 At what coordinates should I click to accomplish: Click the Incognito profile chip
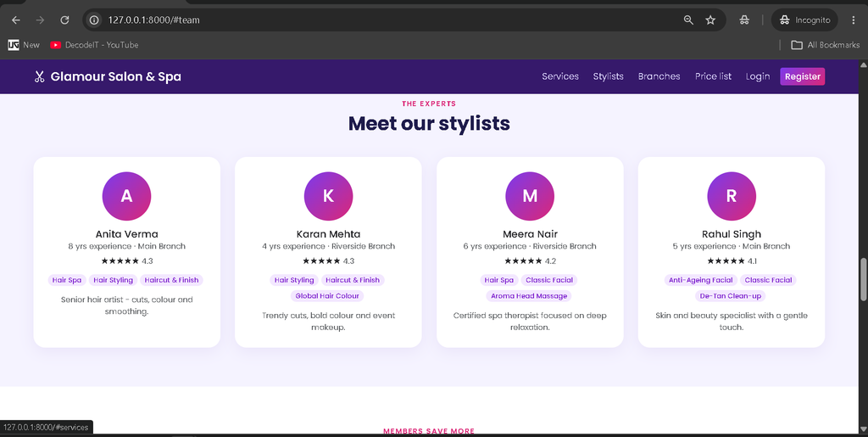(805, 20)
